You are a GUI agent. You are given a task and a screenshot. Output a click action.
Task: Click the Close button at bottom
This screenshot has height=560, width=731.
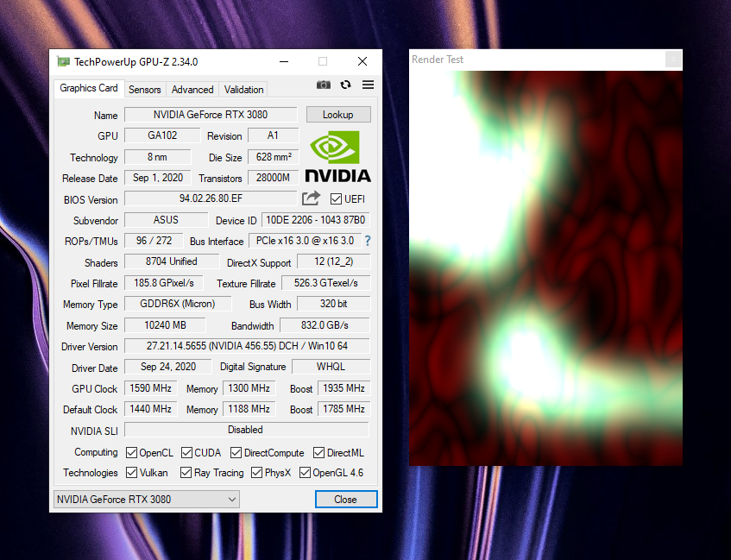346,500
